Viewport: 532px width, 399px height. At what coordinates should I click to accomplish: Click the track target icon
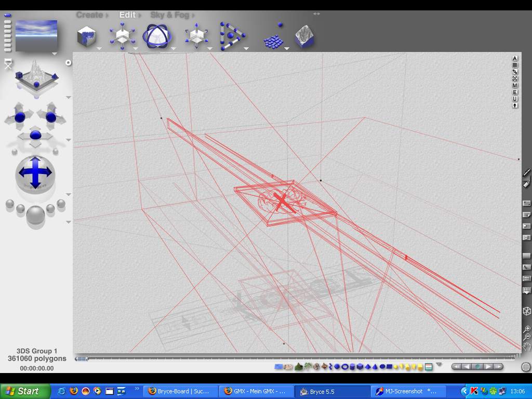click(x=515, y=79)
